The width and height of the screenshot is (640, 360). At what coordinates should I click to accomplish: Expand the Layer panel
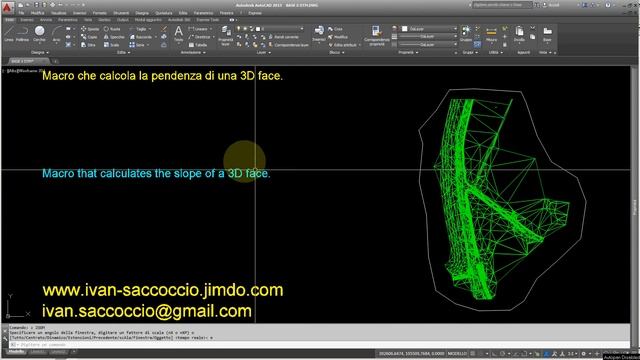(263, 53)
